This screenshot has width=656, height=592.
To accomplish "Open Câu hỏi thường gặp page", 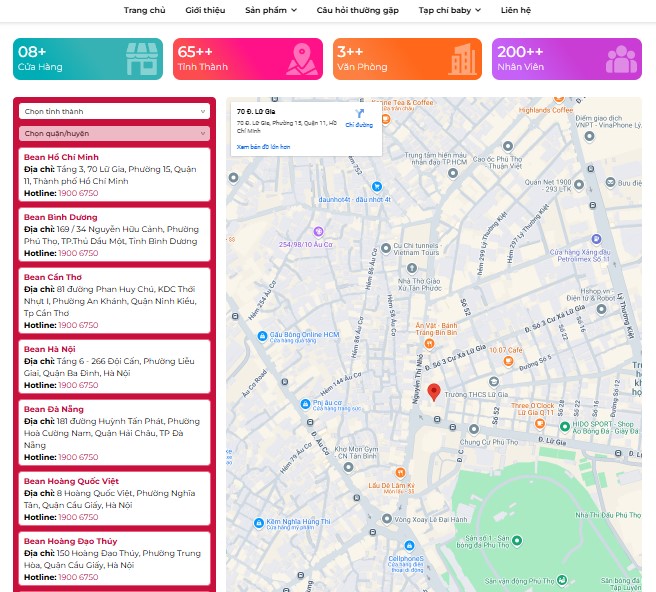I will coord(357,10).
